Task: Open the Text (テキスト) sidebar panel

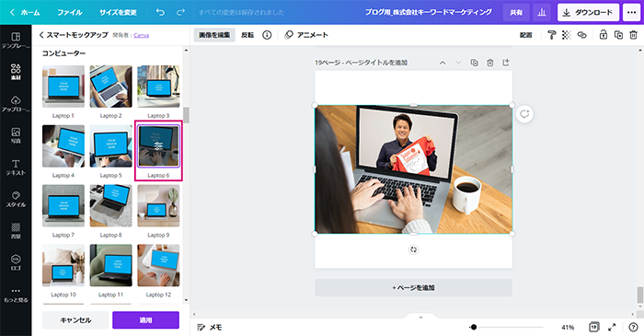Action: click(x=16, y=168)
